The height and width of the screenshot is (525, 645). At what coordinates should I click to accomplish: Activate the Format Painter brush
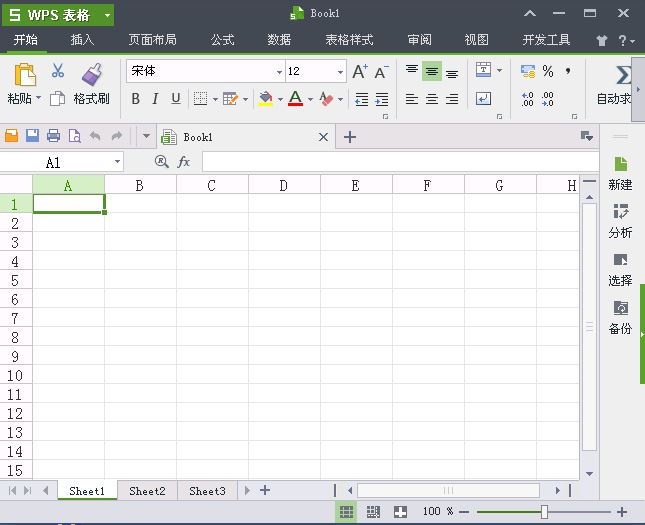[x=91, y=74]
